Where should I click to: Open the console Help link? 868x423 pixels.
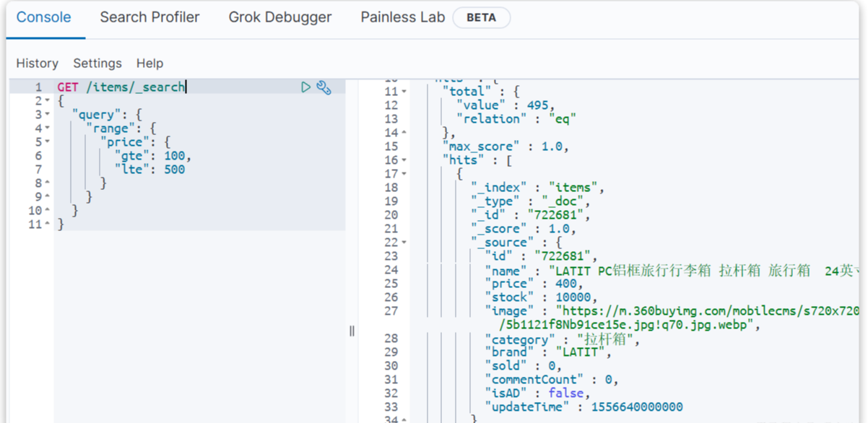pos(149,64)
